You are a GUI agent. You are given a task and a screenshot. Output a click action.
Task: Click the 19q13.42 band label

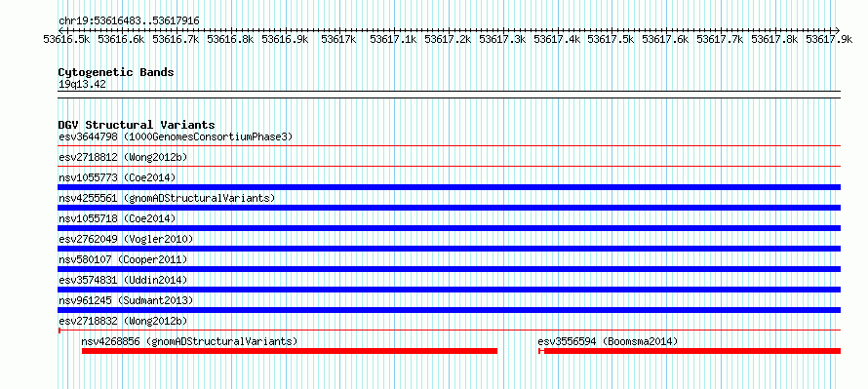pyautogui.click(x=82, y=85)
